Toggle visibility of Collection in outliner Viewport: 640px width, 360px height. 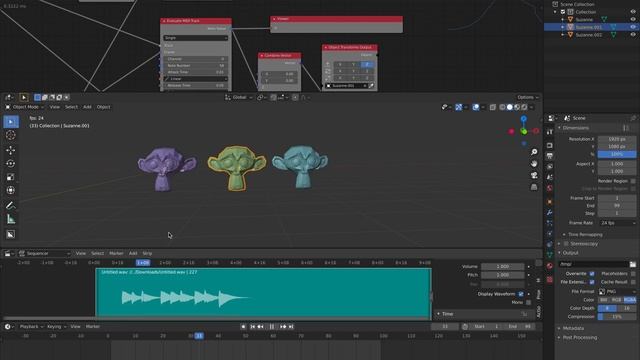[633, 12]
